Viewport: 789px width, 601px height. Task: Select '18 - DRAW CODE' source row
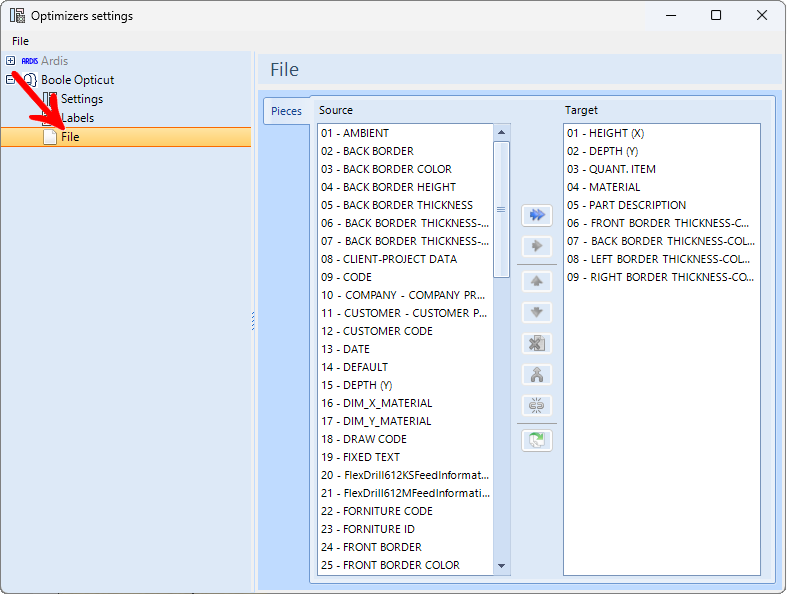[406, 439]
